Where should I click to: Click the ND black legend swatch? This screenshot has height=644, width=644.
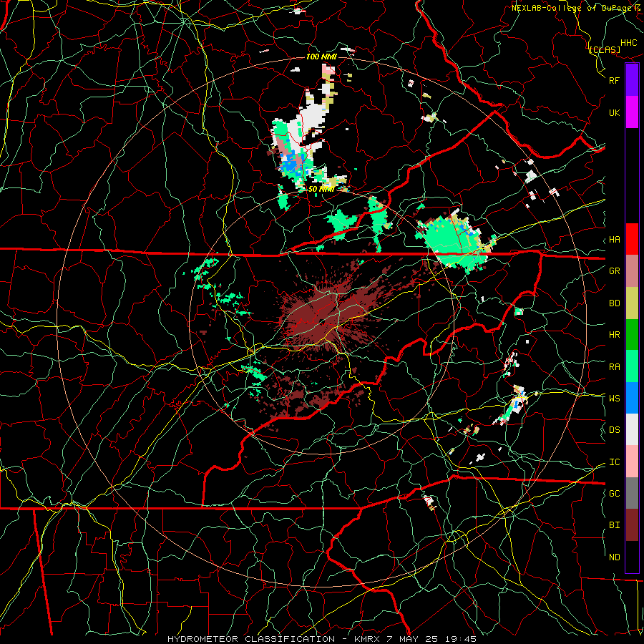click(x=632, y=557)
